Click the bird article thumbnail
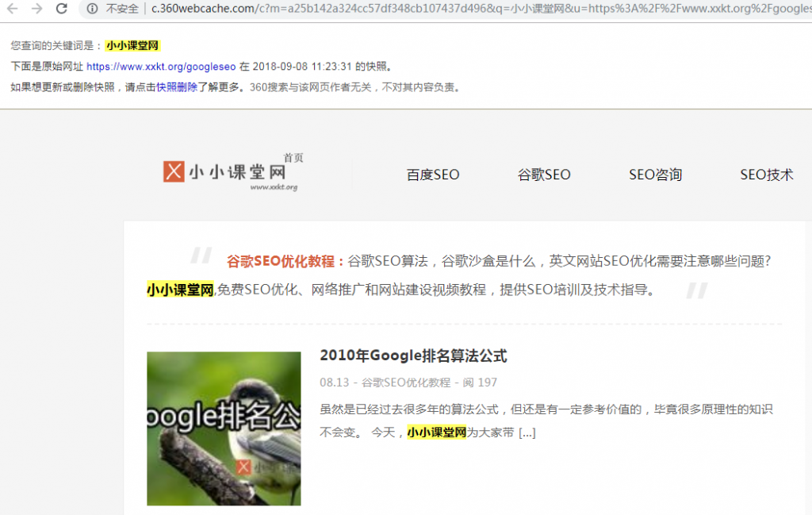The image size is (812, 515). click(224, 429)
